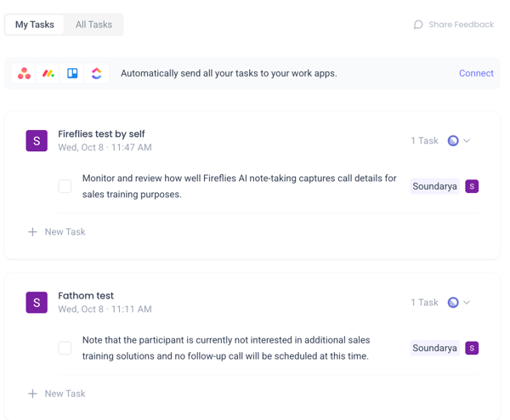The image size is (510, 420).
Task: Switch to the All Tasks tab
Action: pos(93,25)
